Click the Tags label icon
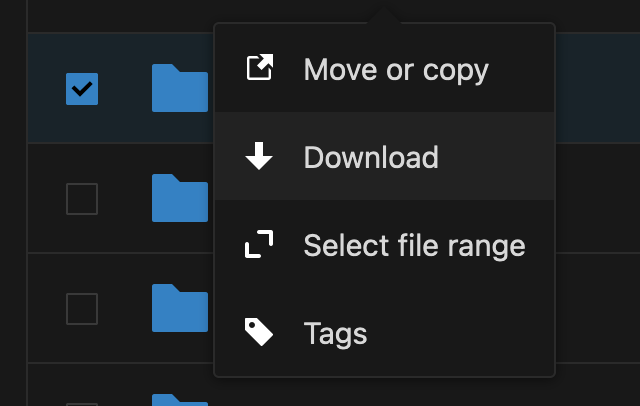The image size is (640, 406). pyautogui.click(x=259, y=332)
